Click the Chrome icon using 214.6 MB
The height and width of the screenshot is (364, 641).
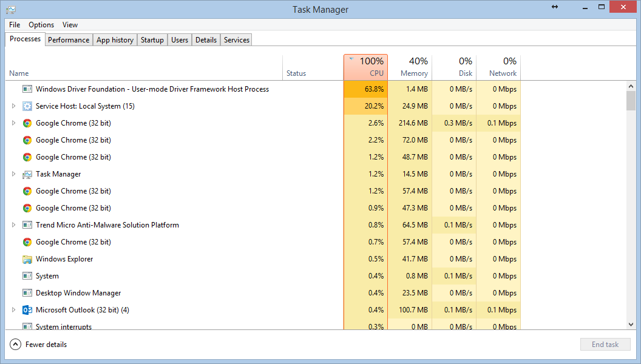point(27,123)
